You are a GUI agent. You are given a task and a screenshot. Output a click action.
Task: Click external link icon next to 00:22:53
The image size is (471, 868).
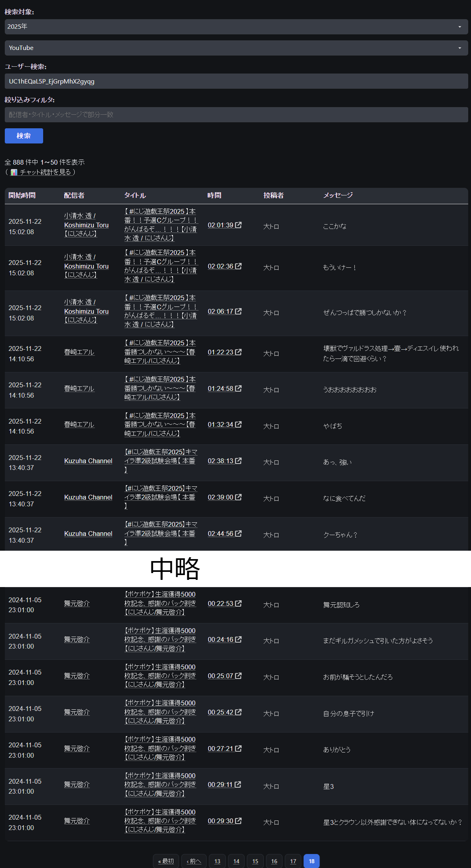click(x=238, y=603)
